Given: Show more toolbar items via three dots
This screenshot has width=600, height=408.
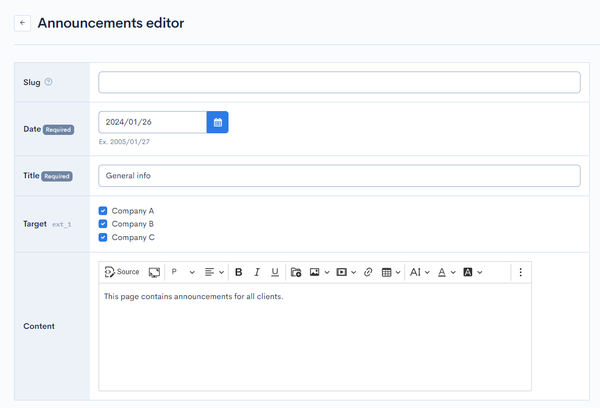Looking at the screenshot, I should (x=520, y=272).
